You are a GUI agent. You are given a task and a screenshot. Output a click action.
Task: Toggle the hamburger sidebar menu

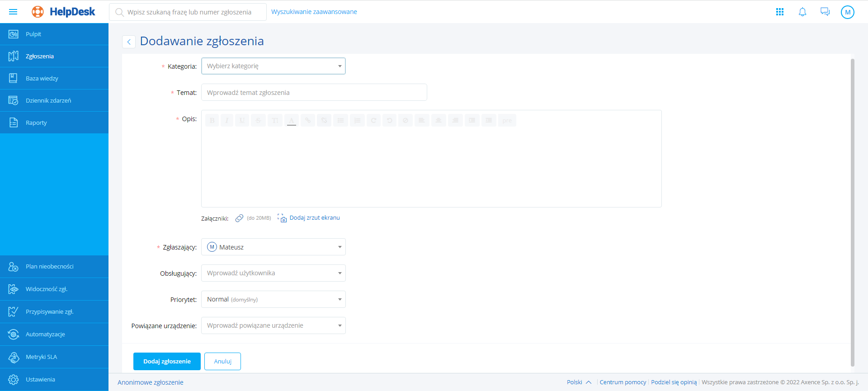point(13,12)
